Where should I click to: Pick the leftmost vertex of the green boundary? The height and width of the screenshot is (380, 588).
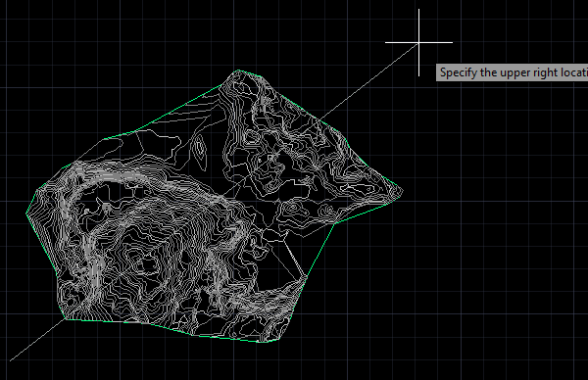pyautogui.click(x=26, y=214)
